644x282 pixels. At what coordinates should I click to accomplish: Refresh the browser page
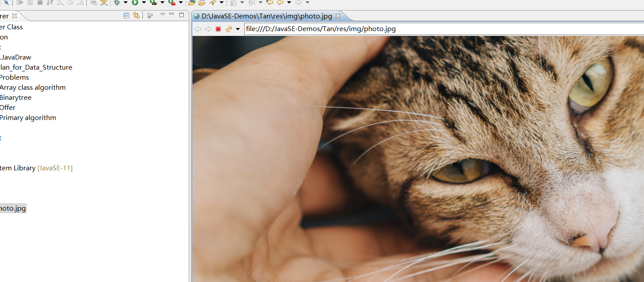[229, 29]
